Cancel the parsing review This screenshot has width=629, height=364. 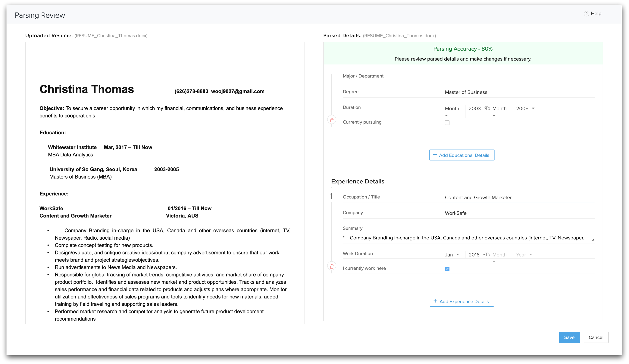click(596, 337)
